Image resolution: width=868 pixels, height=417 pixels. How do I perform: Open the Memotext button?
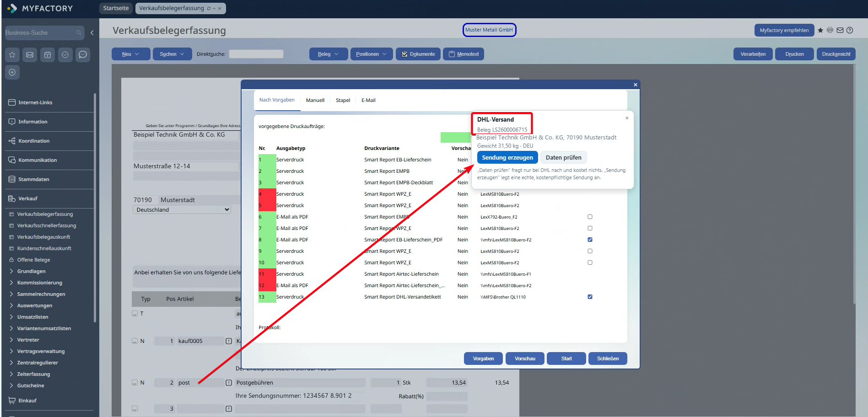tap(464, 54)
